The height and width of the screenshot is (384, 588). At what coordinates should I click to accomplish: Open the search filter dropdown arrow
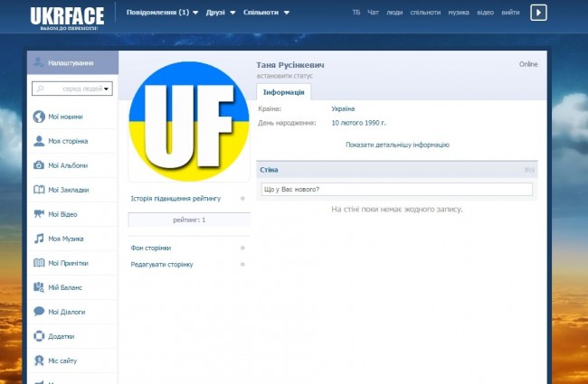coord(107,89)
